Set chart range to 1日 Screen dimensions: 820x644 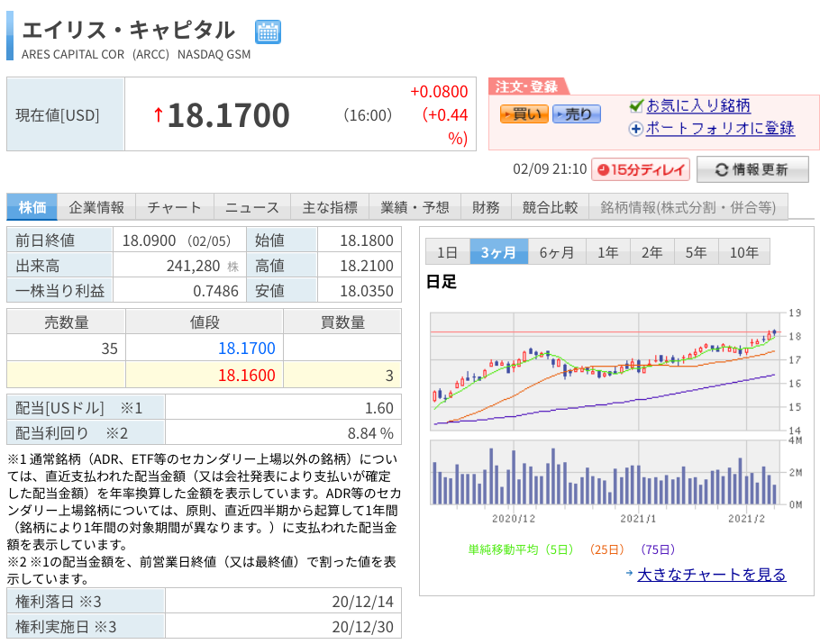[x=448, y=252]
